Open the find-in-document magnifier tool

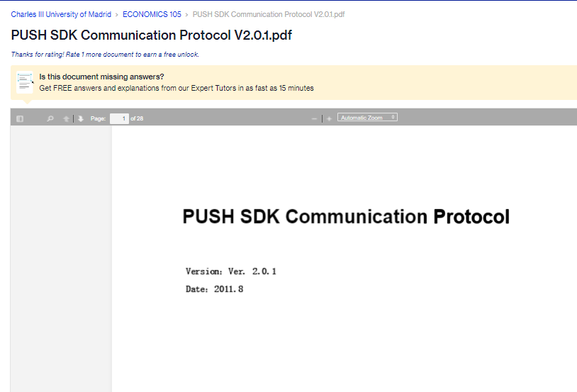[x=50, y=118]
